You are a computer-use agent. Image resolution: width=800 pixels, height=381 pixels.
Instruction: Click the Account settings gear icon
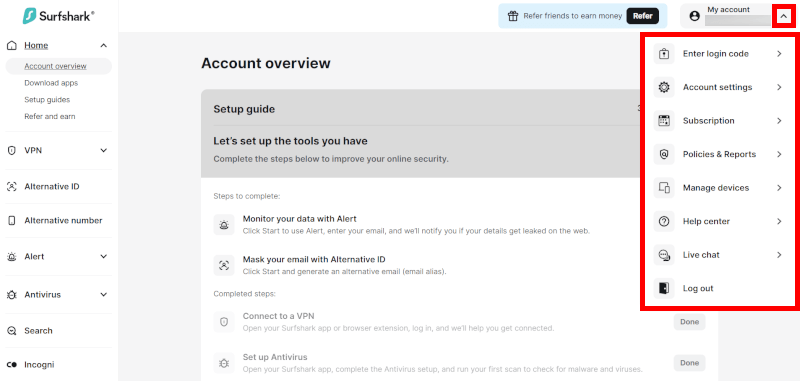(664, 87)
